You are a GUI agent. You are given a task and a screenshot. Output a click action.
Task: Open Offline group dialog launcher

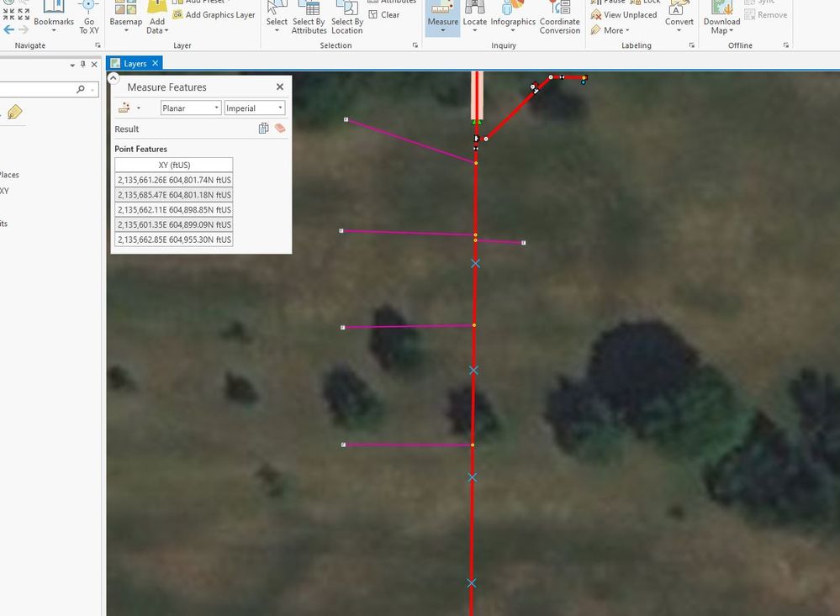coord(786,45)
